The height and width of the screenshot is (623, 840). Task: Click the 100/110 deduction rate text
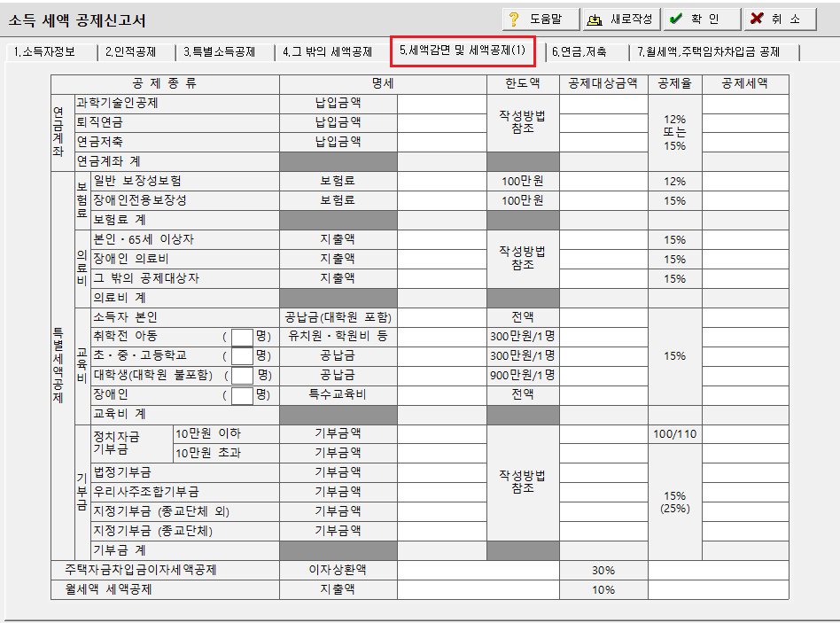tap(675, 434)
